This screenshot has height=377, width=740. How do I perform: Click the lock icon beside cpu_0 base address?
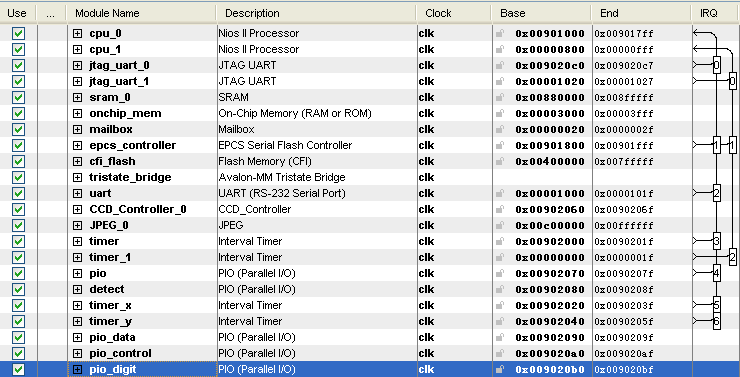pyautogui.click(x=499, y=34)
